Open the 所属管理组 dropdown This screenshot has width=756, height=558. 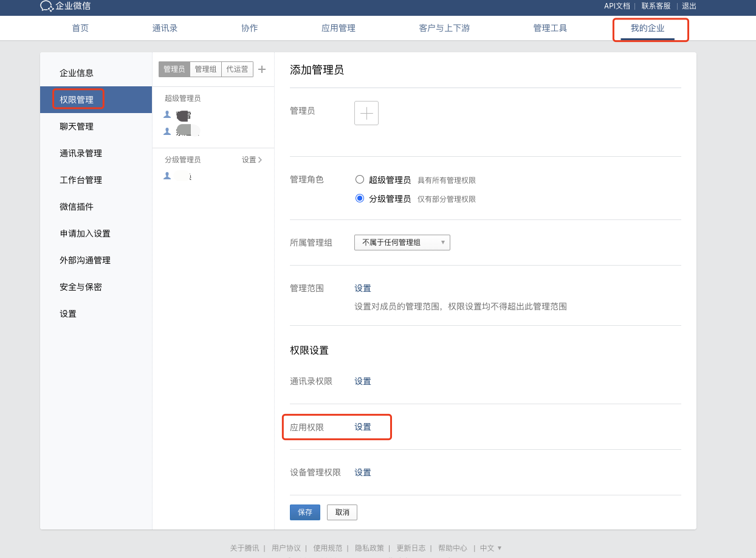[x=402, y=243]
